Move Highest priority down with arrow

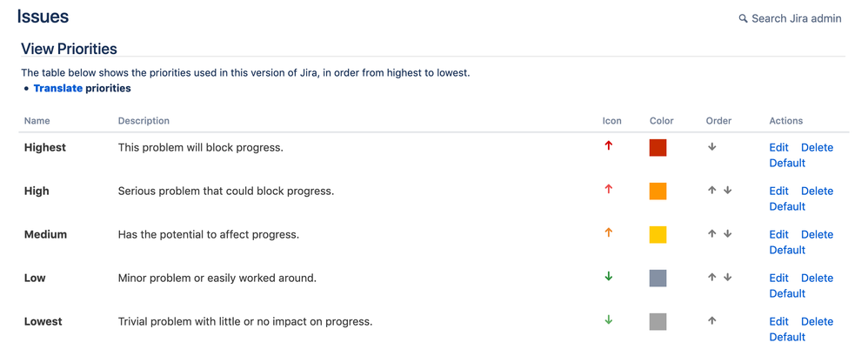(x=711, y=147)
